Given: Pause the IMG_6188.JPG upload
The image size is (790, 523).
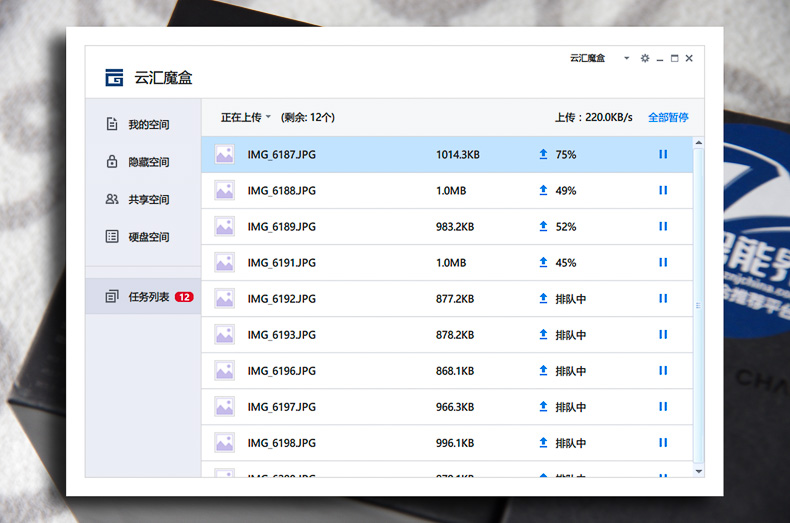Looking at the screenshot, I should pos(662,191).
